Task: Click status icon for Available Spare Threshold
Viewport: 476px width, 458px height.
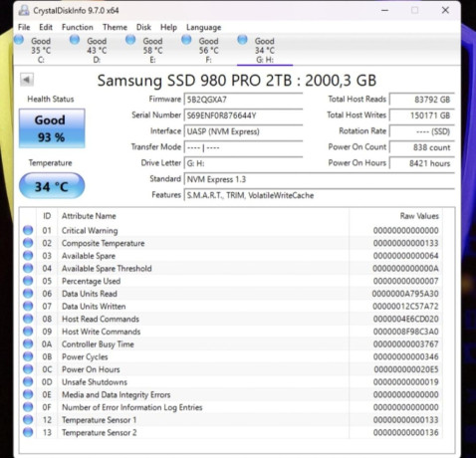Action: click(28, 268)
